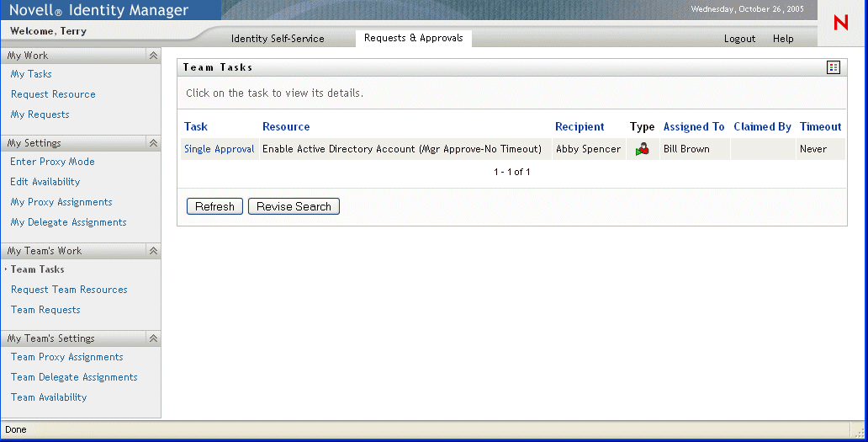Go to Request Resource
The width and height of the screenshot is (868, 442).
[x=53, y=94]
